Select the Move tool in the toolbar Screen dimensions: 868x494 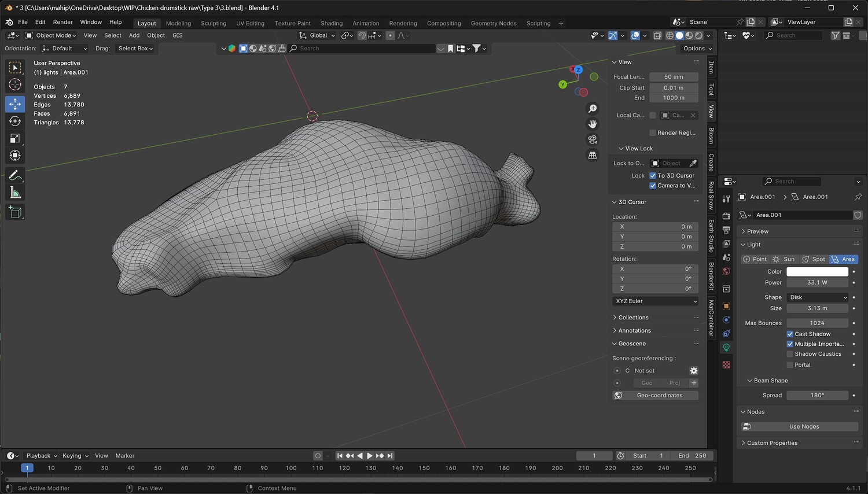pos(15,104)
